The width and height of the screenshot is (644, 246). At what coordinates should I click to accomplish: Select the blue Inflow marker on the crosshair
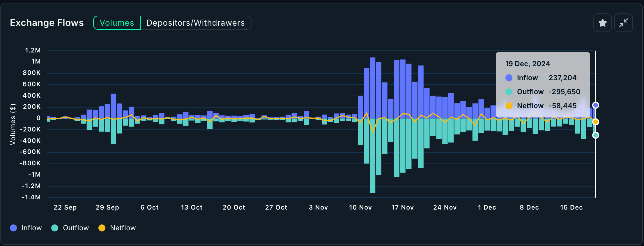pyautogui.click(x=596, y=105)
